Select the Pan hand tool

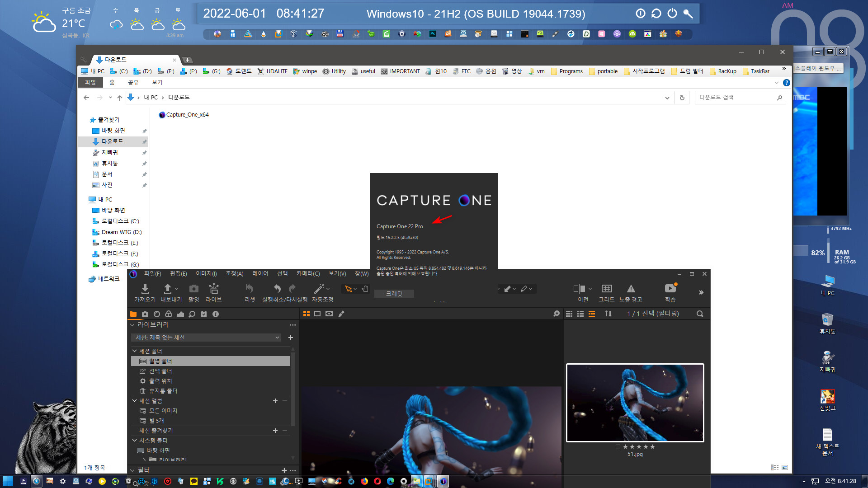365,289
